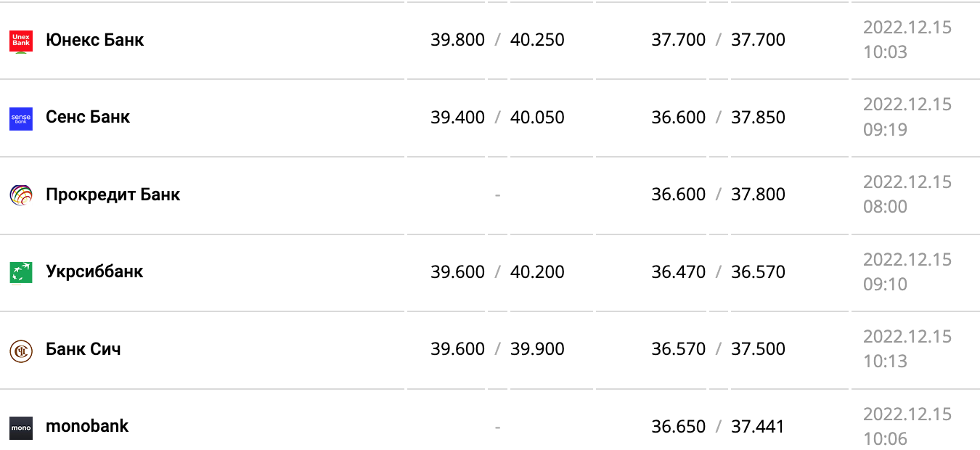
Task: Select Сенс Банк rate 36.600 / 37.850
Action: click(718, 117)
